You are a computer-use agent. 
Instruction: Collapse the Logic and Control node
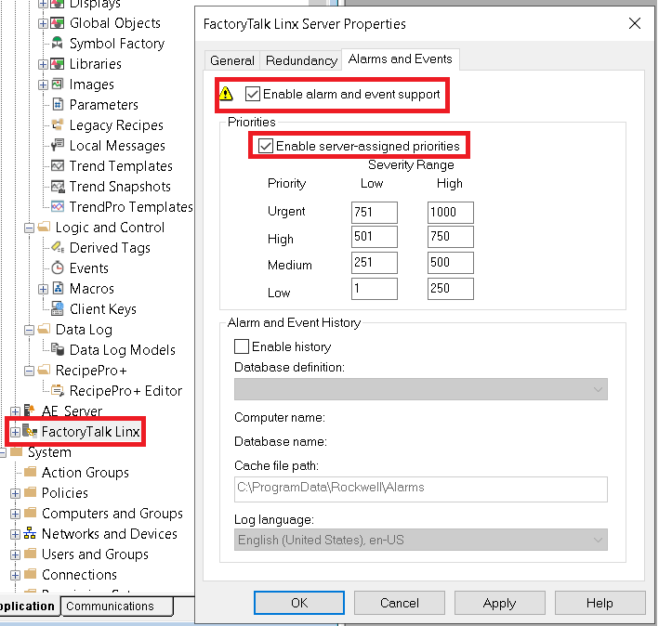point(29,228)
